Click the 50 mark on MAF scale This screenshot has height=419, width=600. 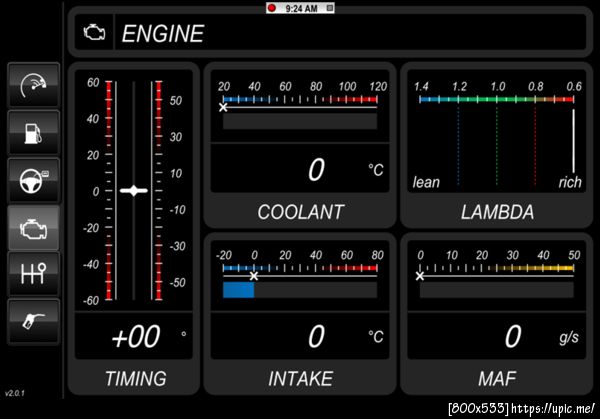(574, 255)
